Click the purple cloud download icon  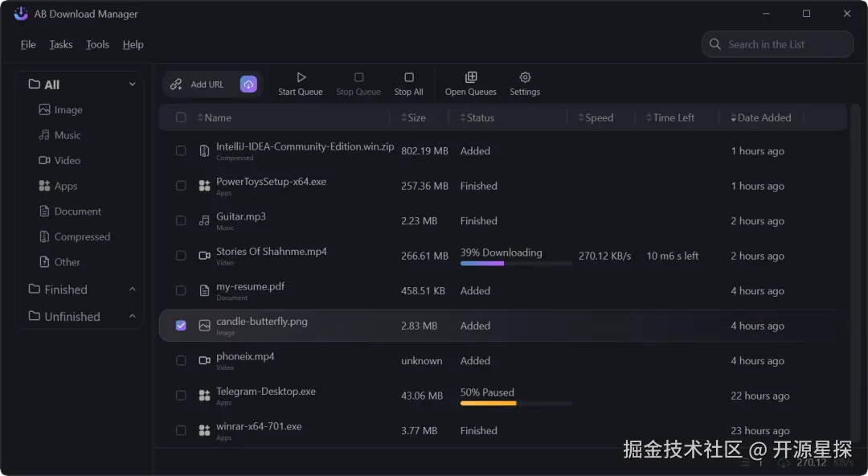click(x=248, y=84)
